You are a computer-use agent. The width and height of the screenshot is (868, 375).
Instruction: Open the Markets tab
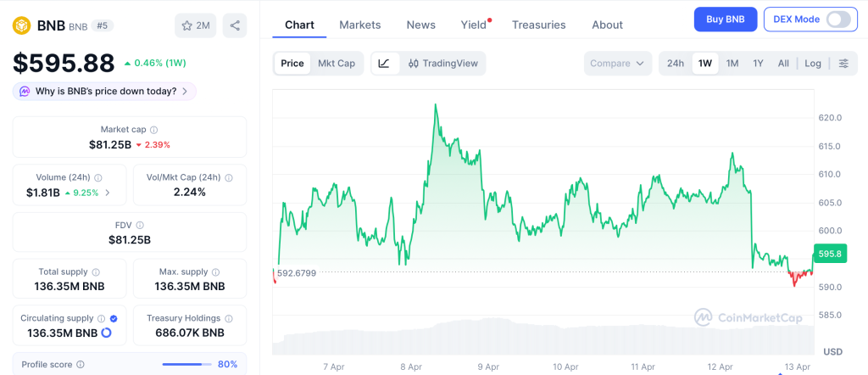[x=360, y=25]
